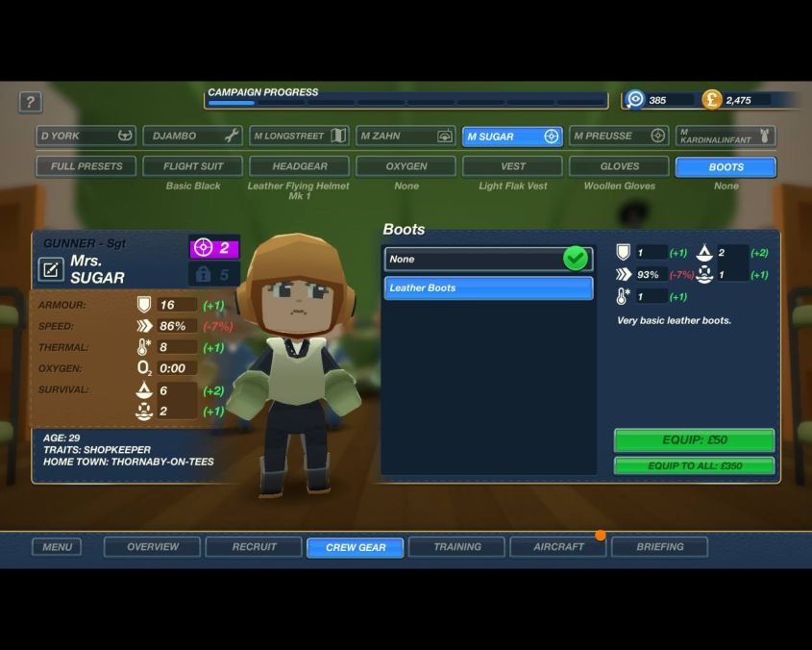
Task: Click the boots land survival tent icon
Action: [x=704, y=253]
